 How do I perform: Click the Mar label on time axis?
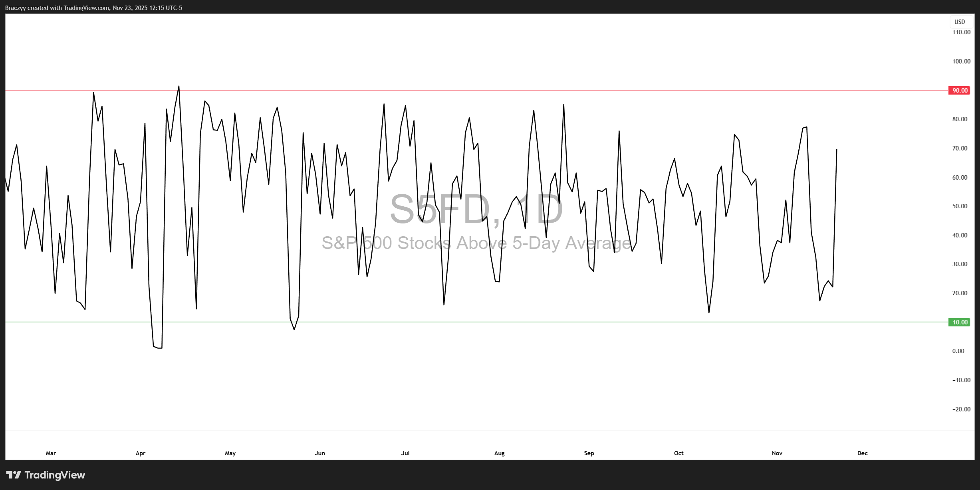tap(51, 453)
